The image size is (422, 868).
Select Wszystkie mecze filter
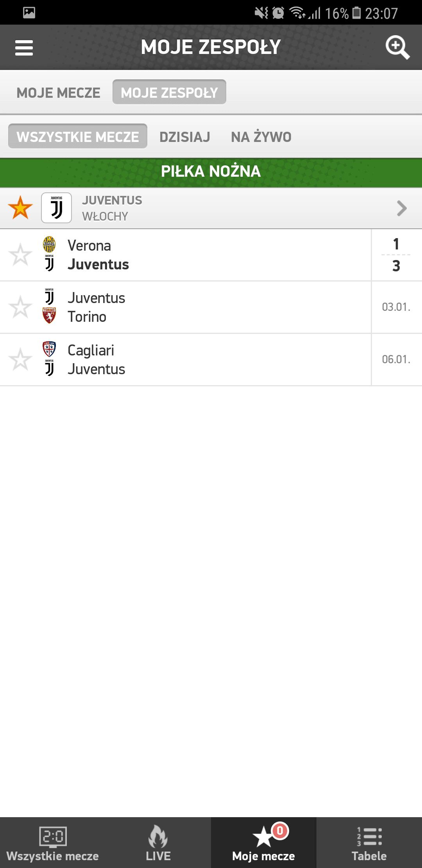tap(78, 137)
